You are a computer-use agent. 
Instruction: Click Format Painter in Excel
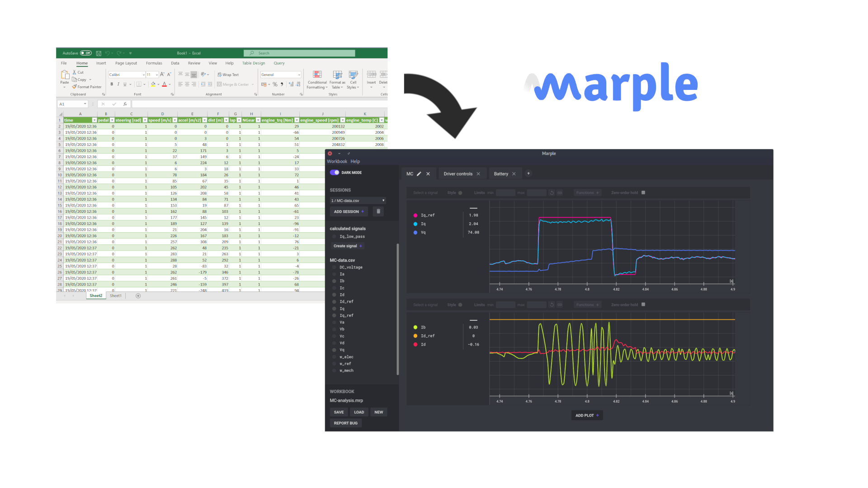(87, 87)
